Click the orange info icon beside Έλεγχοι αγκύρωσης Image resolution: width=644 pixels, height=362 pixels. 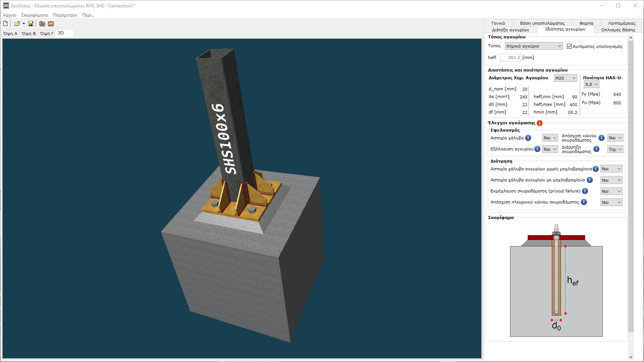[540, 123]
